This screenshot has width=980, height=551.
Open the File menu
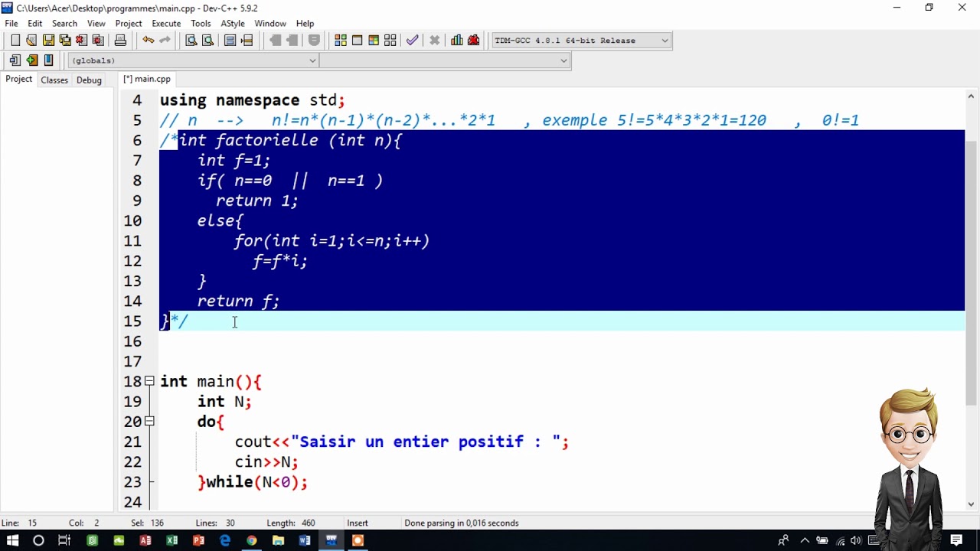tap(11, 24)
